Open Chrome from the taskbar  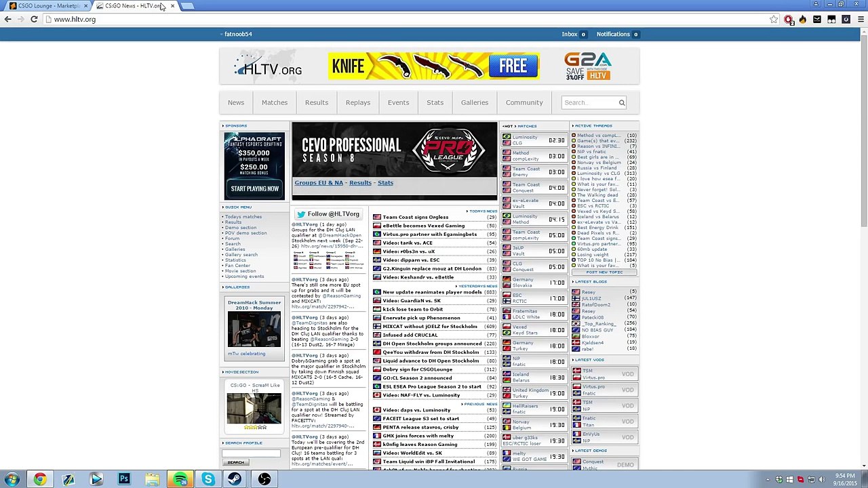pos(40,479)
